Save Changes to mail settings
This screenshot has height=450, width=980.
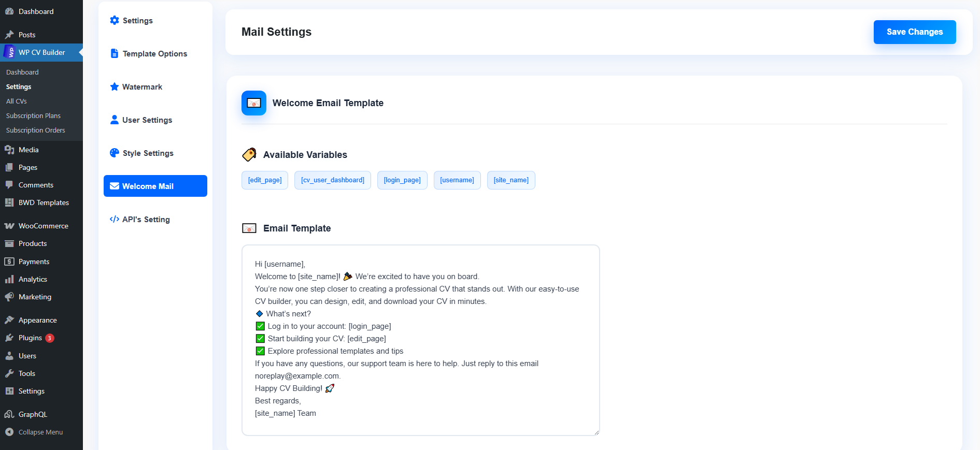tap(915, 32)
